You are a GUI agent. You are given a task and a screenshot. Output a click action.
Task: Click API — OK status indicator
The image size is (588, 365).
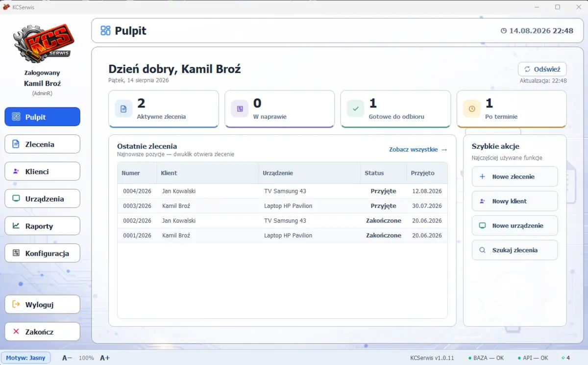[x=533, y=358]
